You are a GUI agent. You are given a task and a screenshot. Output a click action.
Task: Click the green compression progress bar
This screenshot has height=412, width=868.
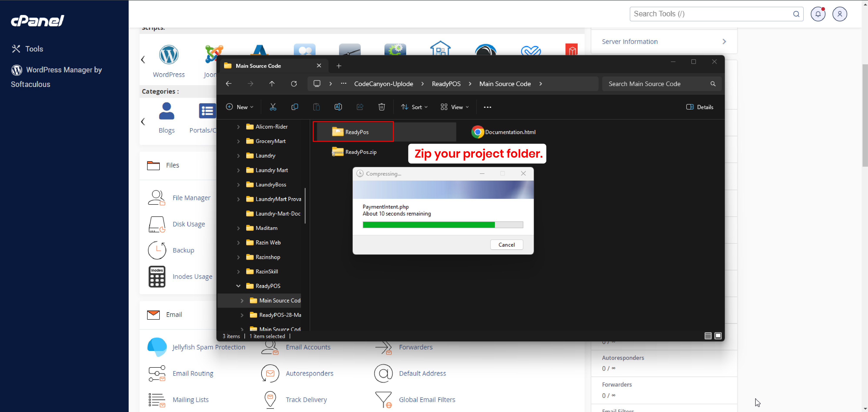(x=443, y=225)
